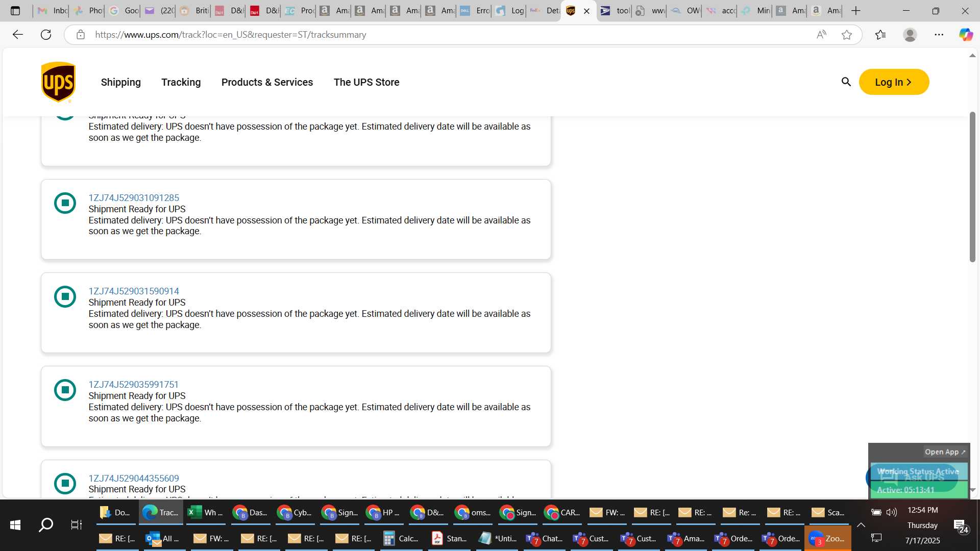Open The UPS Store menu
Viewport: 980px width, 551px height.
click(366, 82)
